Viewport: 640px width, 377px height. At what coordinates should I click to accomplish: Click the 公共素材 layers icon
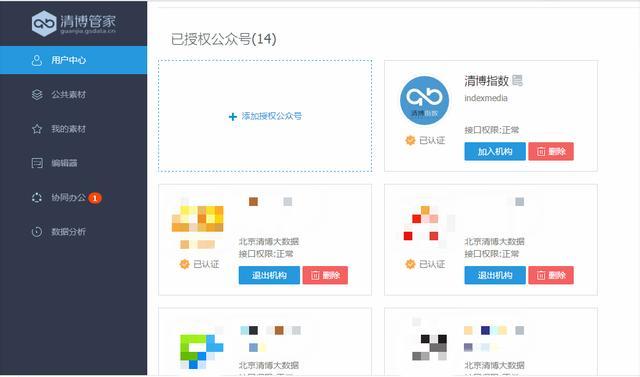(x=37, y=95)
